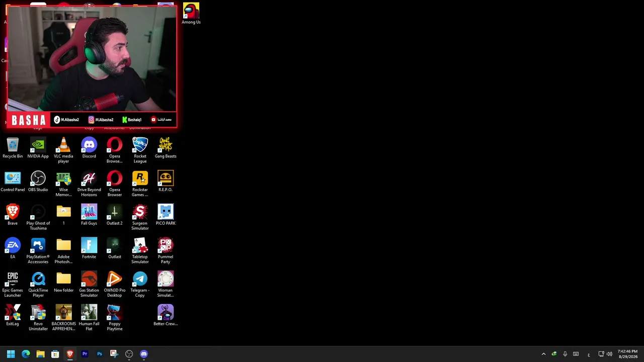Open the network settings tray icon
This screenshot has height=362, width=644.
(x=601, y=354)
